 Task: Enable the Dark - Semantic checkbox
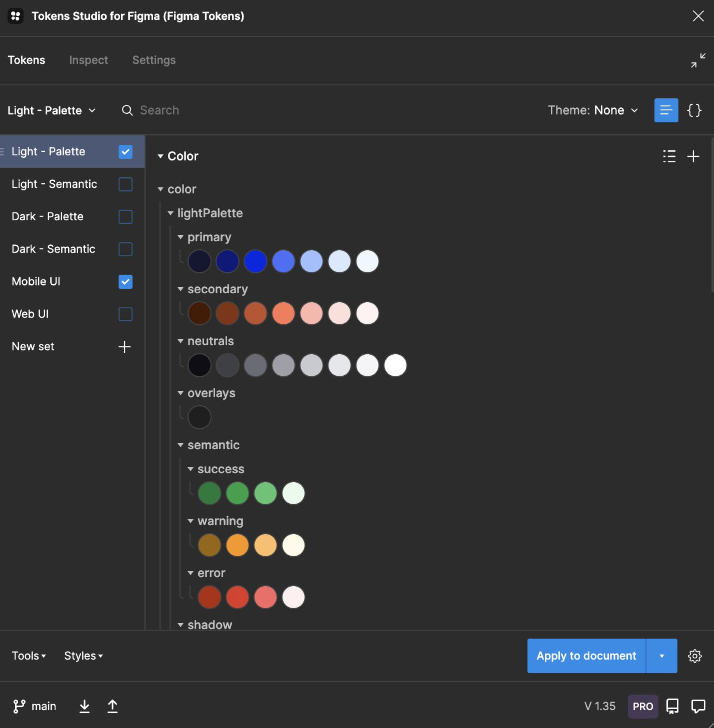[x=125, y=249]
